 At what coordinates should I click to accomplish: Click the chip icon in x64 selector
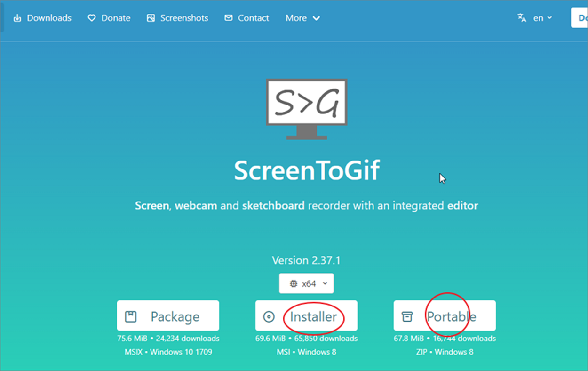[294, 284]
